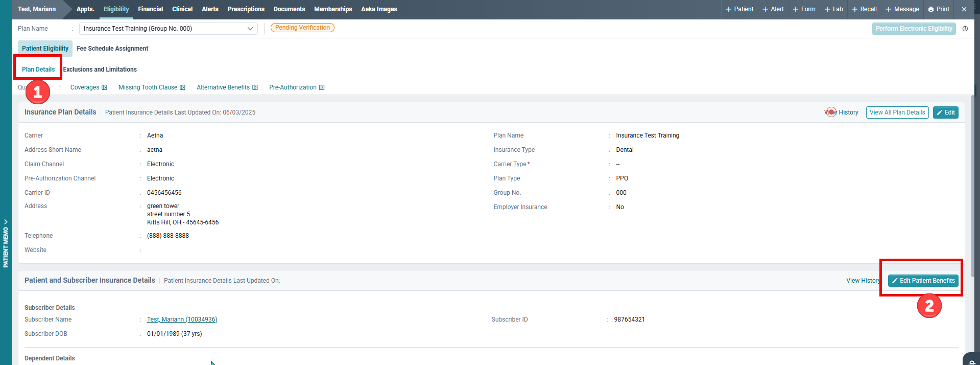Click the Pending Verification status badge

point(302,28)
